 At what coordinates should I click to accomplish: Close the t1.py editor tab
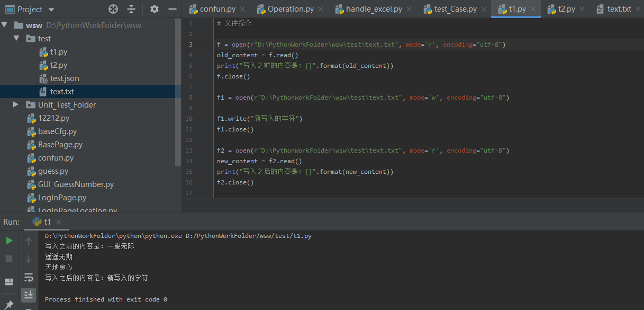[533, 9]
